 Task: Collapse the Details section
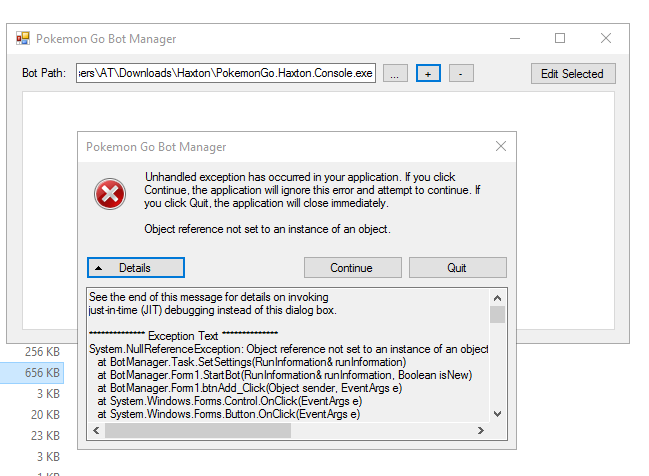[136, 268]
